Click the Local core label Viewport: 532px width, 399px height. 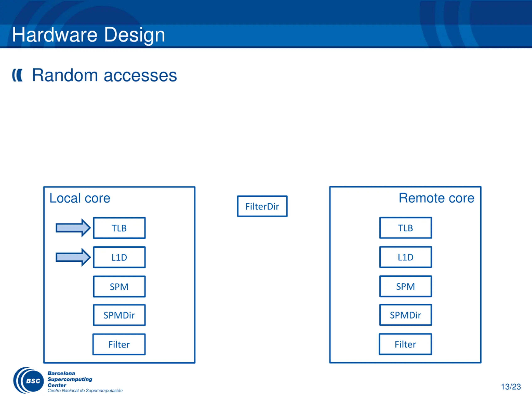pyautogui.click(x=80, y=198)
